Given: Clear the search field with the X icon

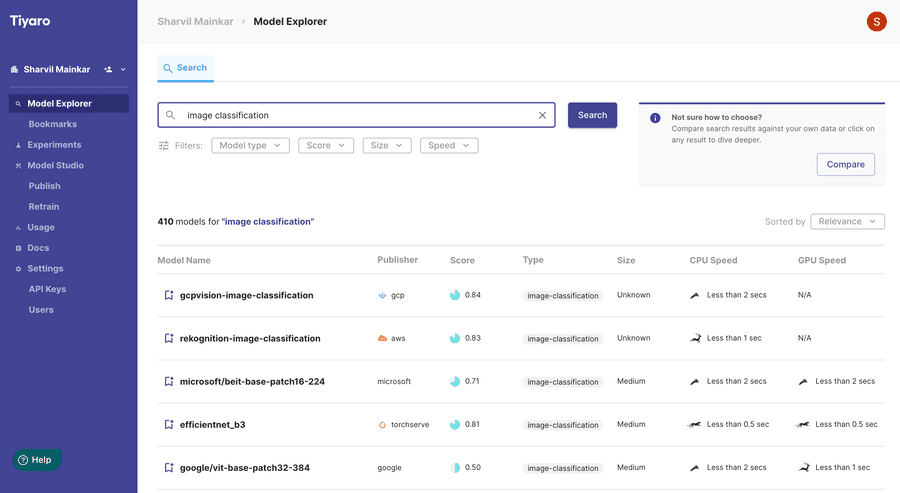Looking at the screenshot, I should (542, 115).
